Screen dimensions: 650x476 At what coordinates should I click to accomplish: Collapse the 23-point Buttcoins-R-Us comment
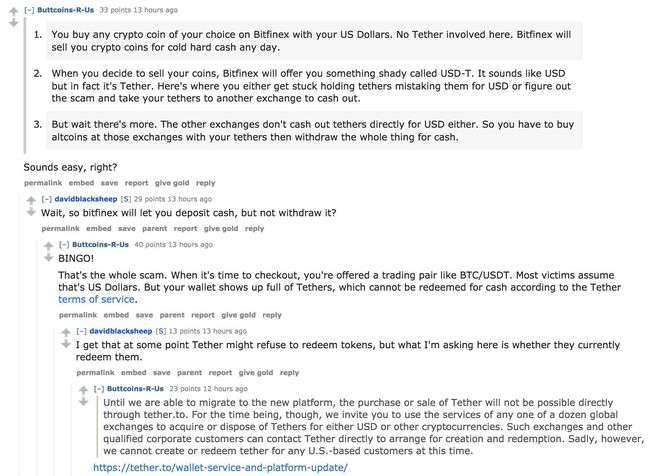tap(100, 387)
